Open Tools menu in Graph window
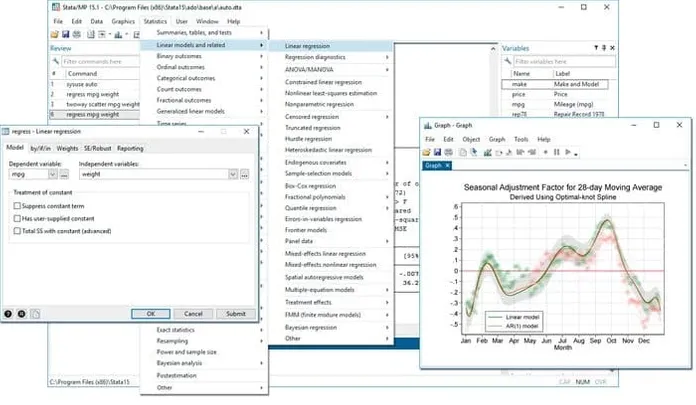 521,139
